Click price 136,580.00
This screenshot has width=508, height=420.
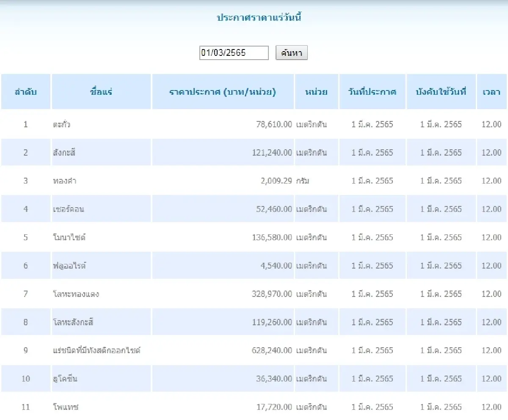point(272,237)
